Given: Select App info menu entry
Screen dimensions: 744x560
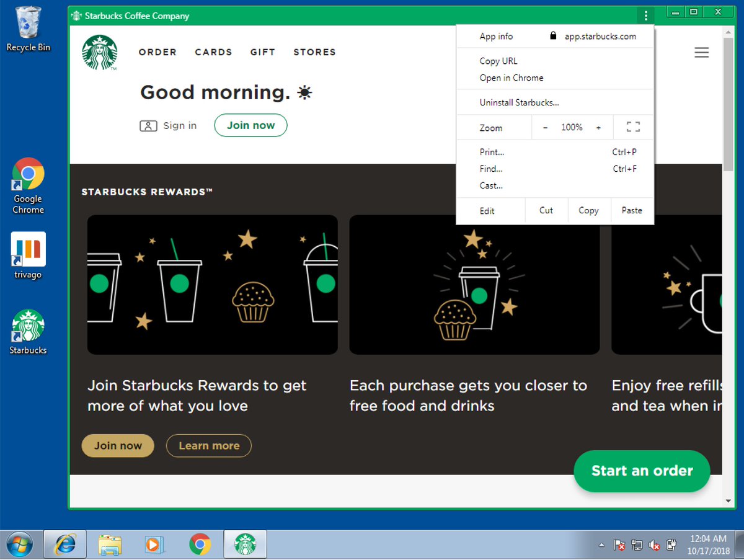Looking at the screenshot, I should pos(496,36).
